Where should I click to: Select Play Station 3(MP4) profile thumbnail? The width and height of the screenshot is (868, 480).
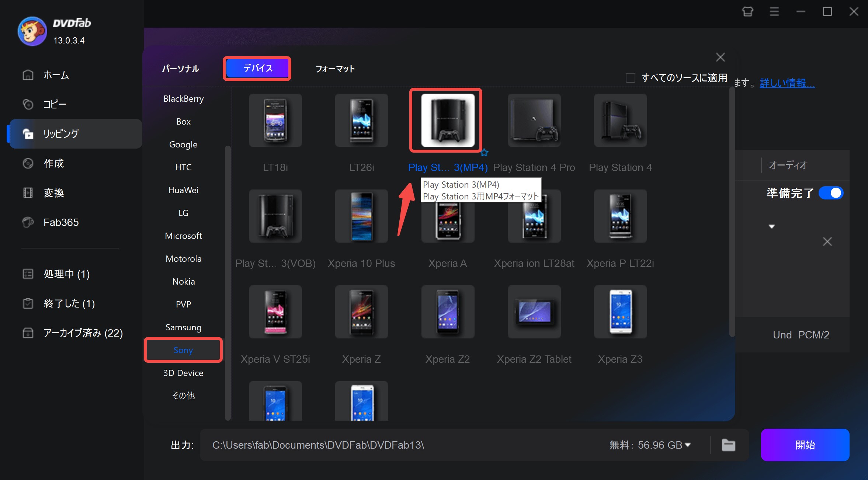coord(448,120)
